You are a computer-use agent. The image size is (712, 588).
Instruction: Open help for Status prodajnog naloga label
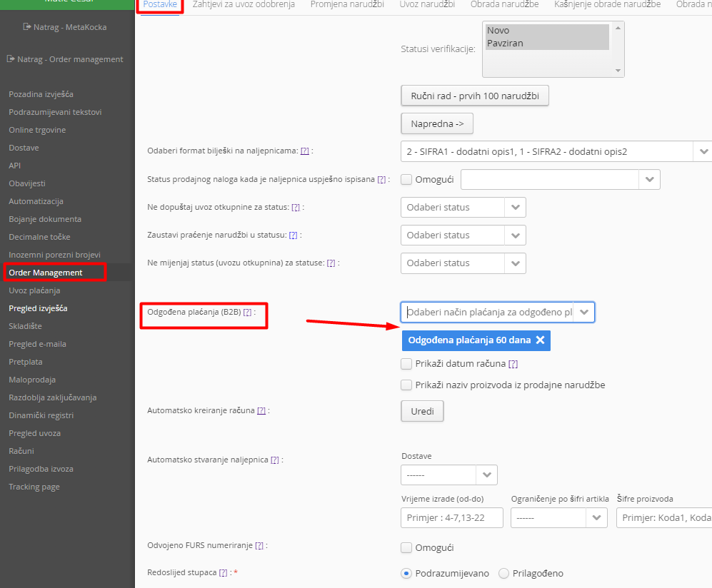[381, 180]
